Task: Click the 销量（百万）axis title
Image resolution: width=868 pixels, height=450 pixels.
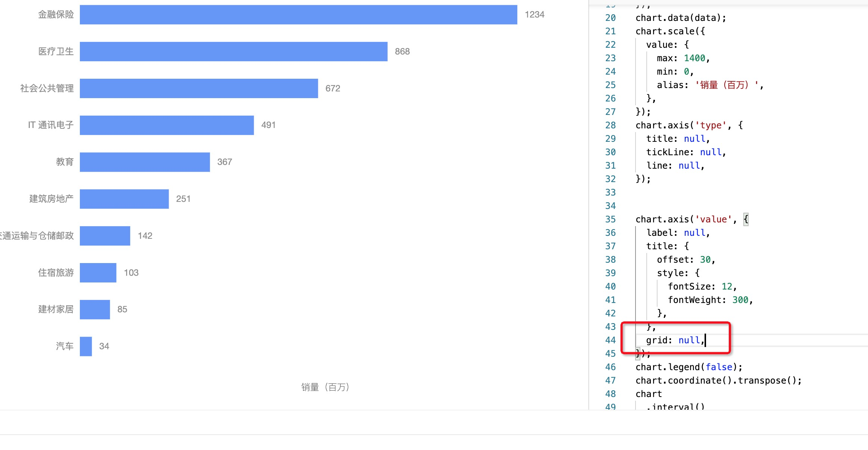Action: click(x=325, y=387)
